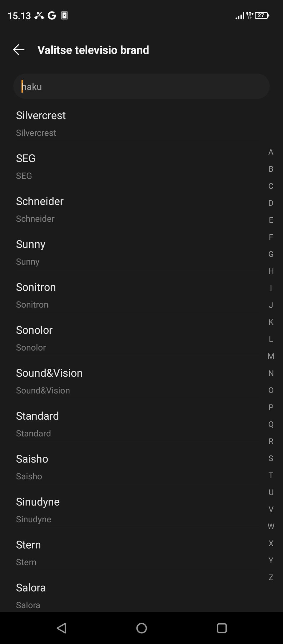
Task: Jump to letter Z in alphabet index
Action: tap(271, 577)
